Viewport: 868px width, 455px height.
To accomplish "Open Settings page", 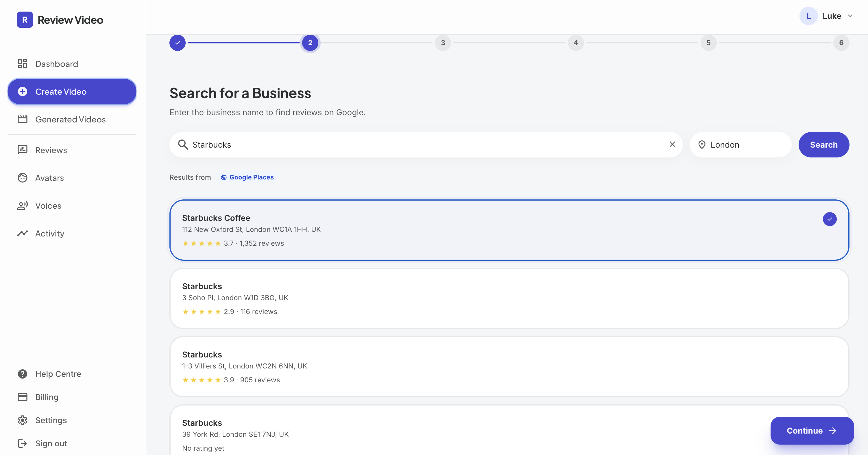I will [72, 420].
